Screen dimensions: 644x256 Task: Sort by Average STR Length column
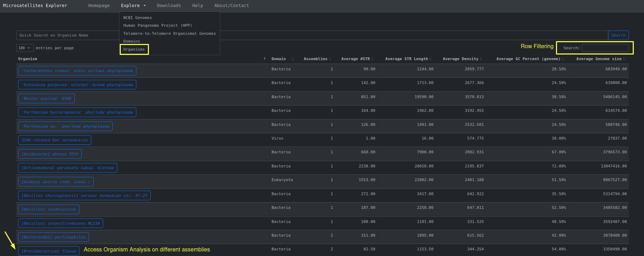coord(406,59)
